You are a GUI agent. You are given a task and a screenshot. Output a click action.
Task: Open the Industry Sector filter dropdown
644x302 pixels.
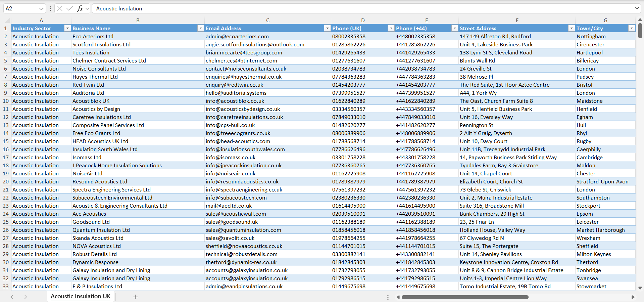point(67,28)
